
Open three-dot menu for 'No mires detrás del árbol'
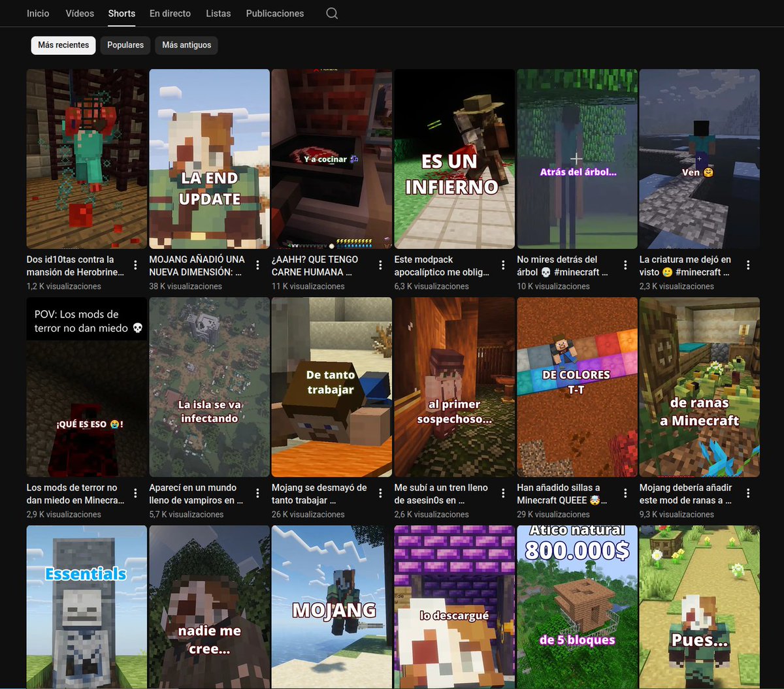626,265
